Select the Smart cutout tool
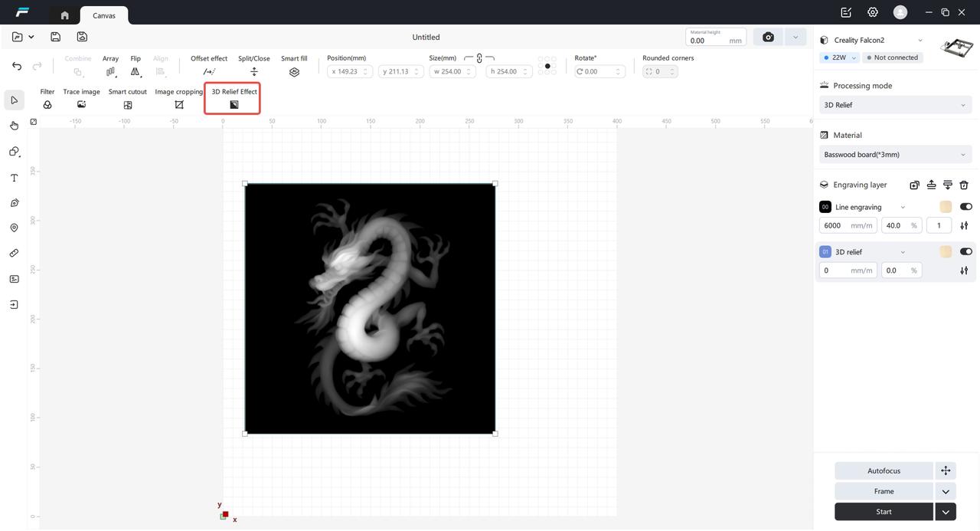The height and width of the screenshot is (531, 980). (x=127, y=104)
